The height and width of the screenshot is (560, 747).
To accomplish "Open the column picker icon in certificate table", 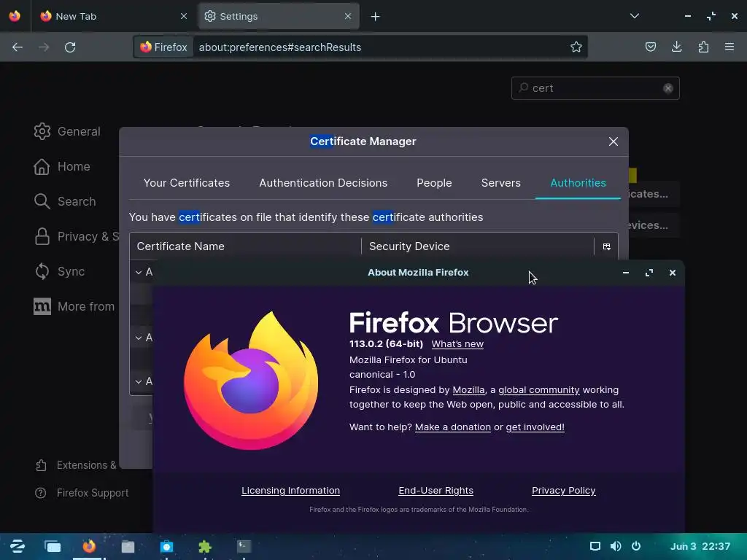I will point(606,246).
